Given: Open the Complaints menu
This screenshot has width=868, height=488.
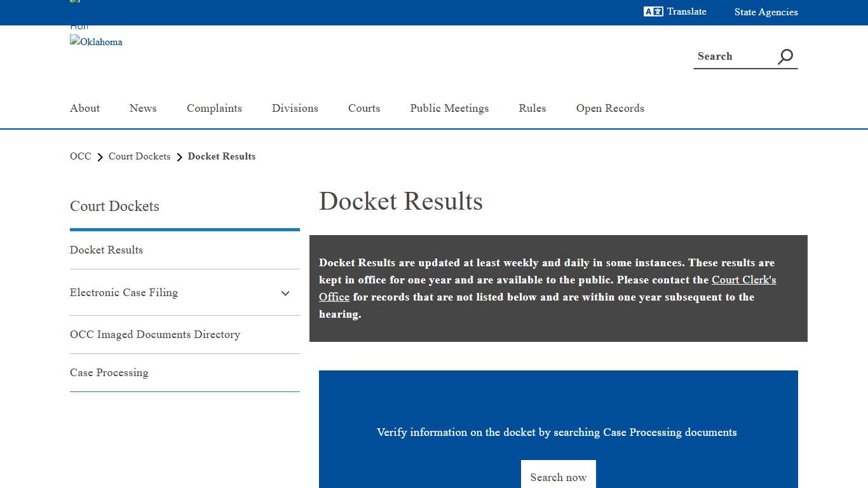Looking at the screenshot, I should point(214,108).
